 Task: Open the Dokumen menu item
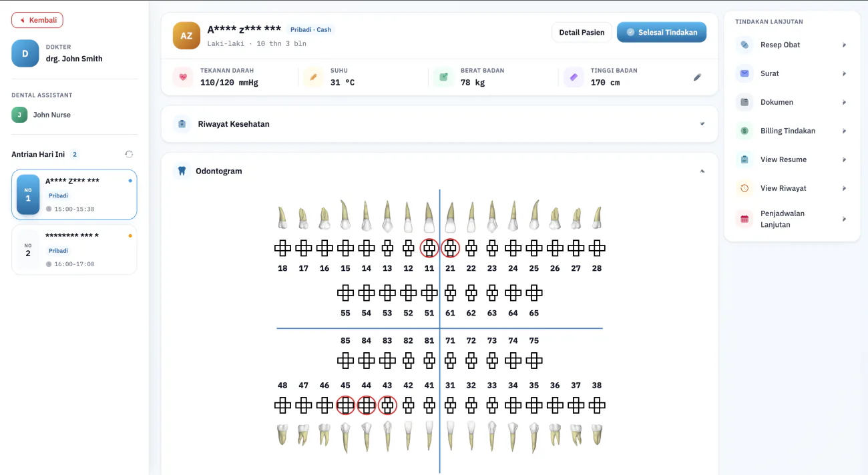[x=792, y=102]
